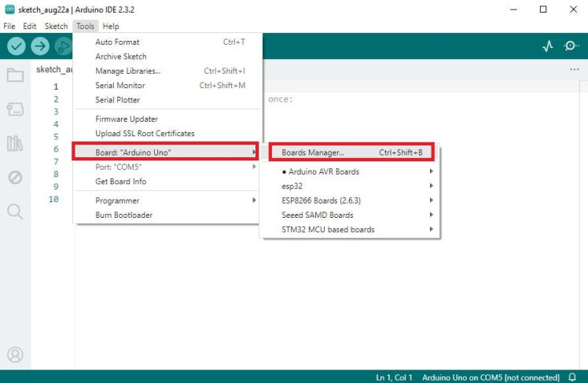Click Ln 1, Col 1 in status bar
This screenshot has height=383, width=588.
tap(394, 377)
